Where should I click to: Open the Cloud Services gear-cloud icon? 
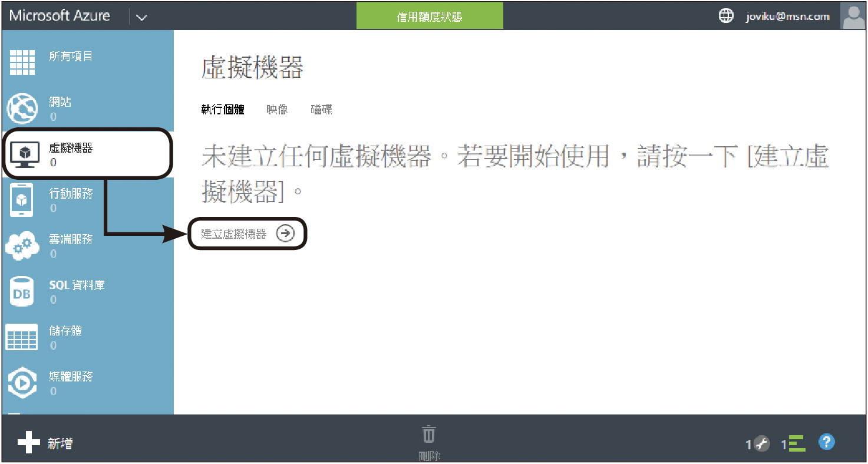pos(22,246)
